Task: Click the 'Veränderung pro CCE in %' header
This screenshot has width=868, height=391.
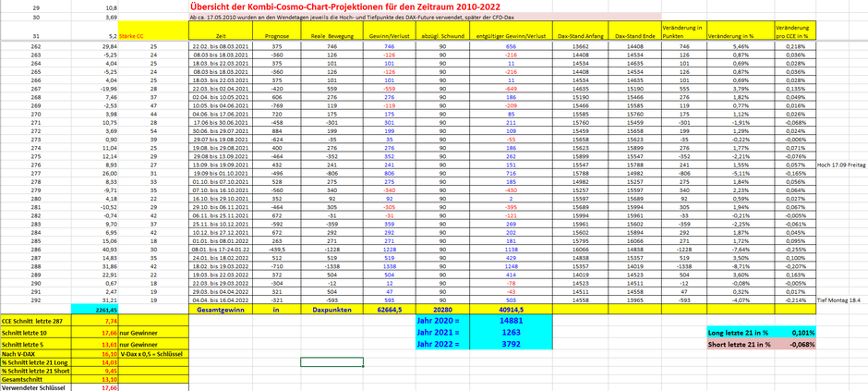Action: 794,31
